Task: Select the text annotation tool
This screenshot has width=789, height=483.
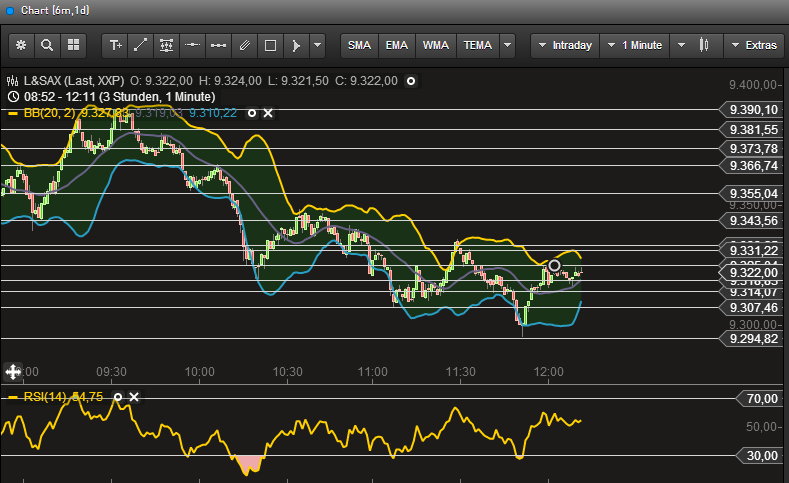Action: click(115, 45)
